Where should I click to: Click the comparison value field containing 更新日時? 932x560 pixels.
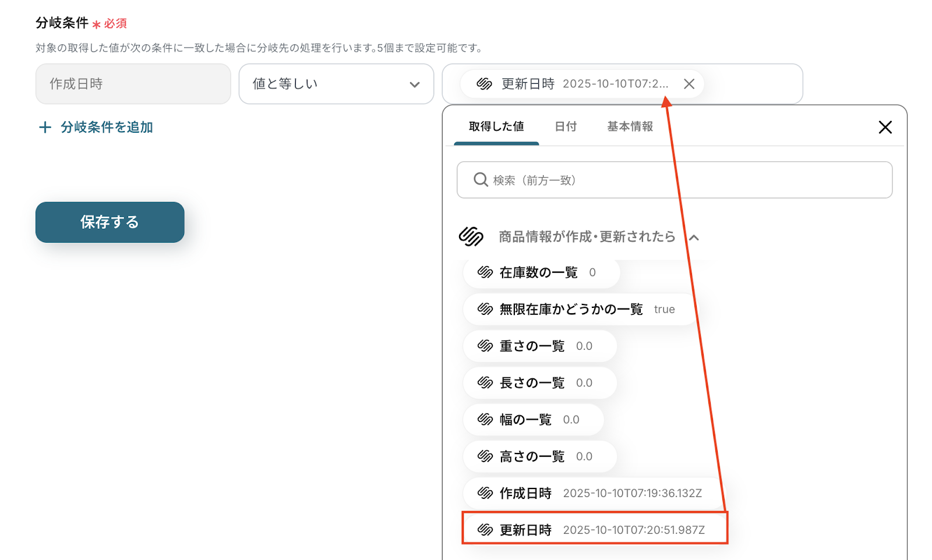pos(622,84)
